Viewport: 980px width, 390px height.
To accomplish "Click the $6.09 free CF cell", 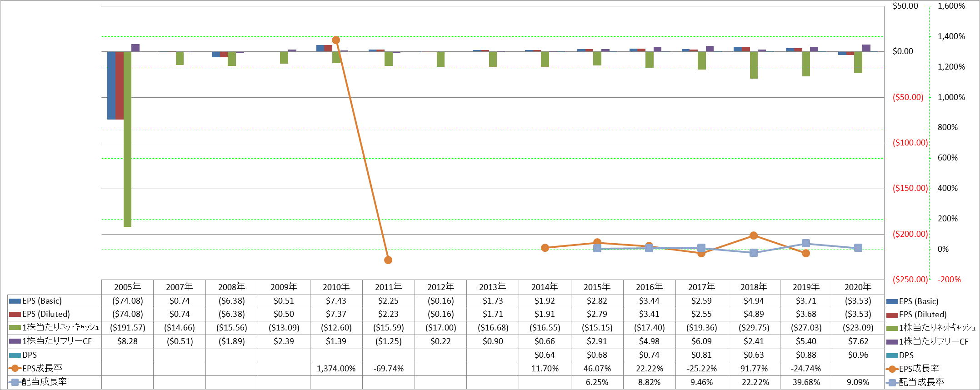I will click(x=701, y=341).
